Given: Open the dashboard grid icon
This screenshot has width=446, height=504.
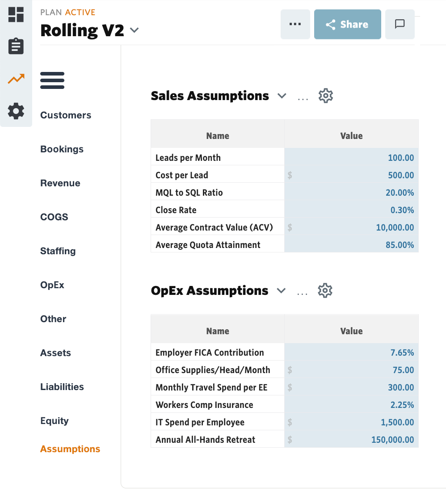Looking at the screenshot, I should coord(16,14).
